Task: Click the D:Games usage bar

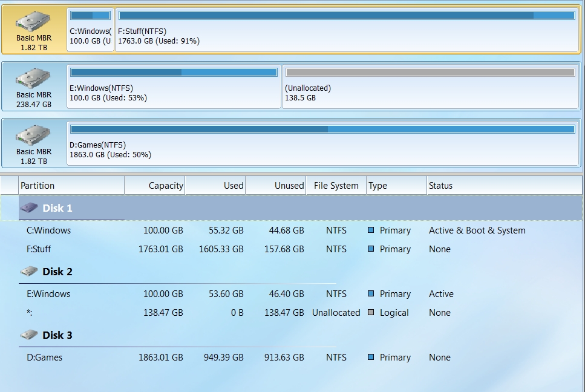Action: tap(322, 129)
